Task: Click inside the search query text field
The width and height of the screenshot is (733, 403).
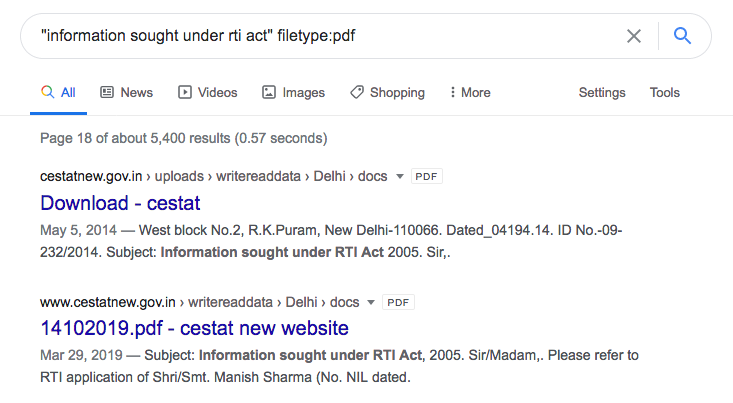Action: (x=300, y=36)
